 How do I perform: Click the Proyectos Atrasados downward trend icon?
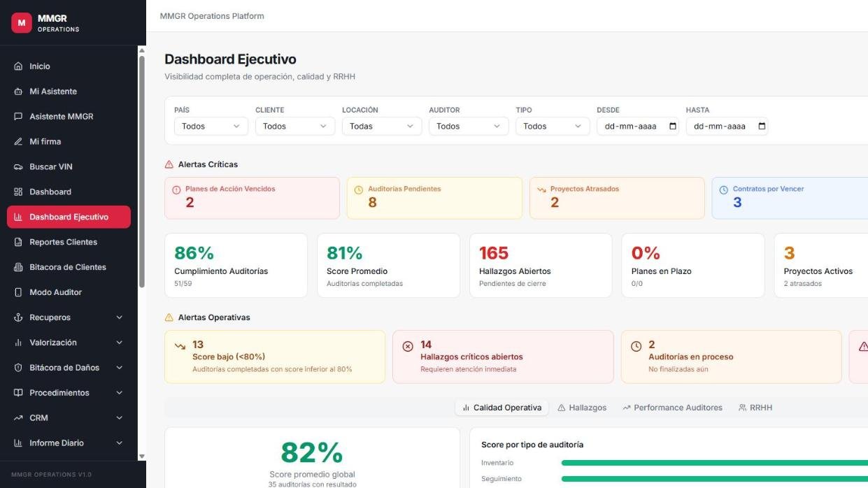(541, 189)
